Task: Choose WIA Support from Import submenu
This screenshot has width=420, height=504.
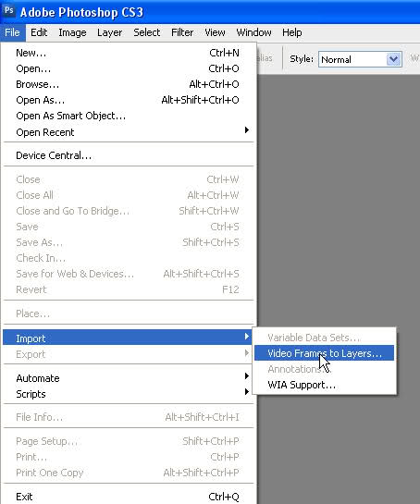Action: click(324, 385)
